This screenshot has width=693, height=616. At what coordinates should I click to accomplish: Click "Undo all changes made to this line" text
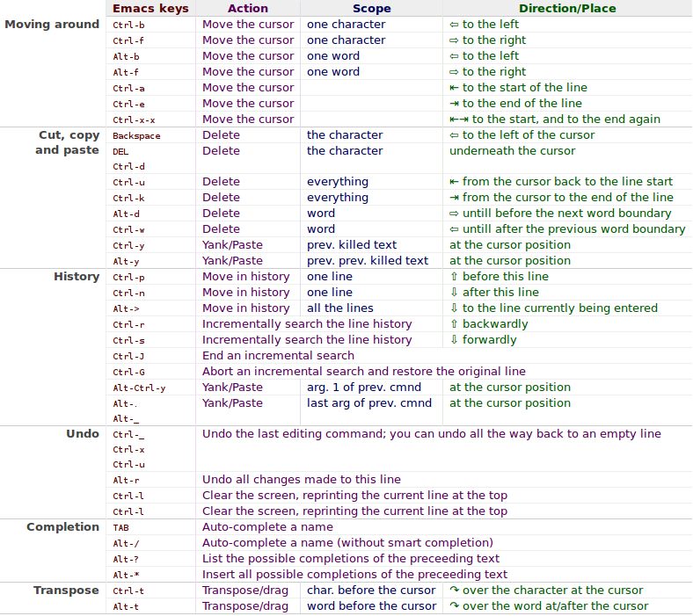302,480
